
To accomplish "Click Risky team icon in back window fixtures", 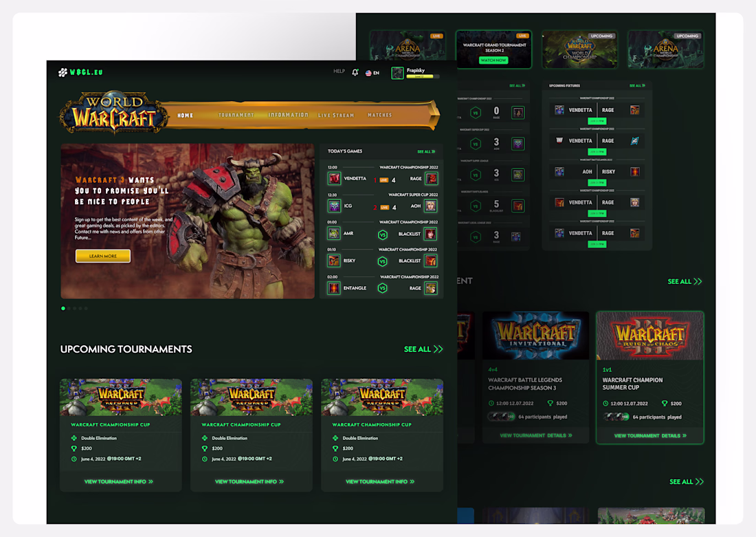I will tap(634, 172).
